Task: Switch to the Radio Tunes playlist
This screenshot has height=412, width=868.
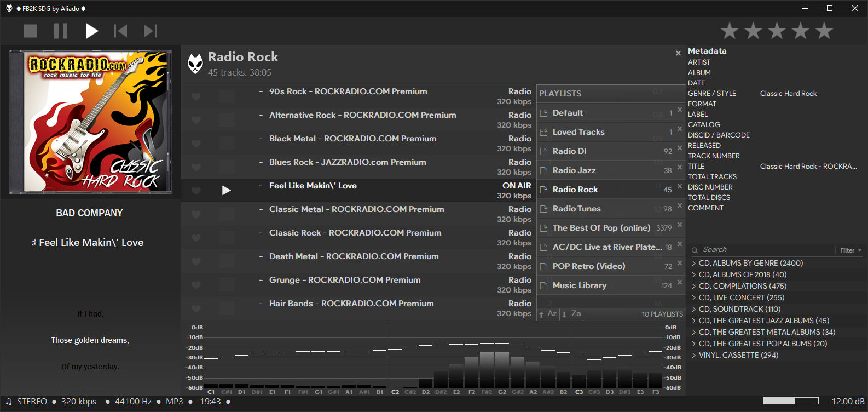Action: [x=576, y=209]
